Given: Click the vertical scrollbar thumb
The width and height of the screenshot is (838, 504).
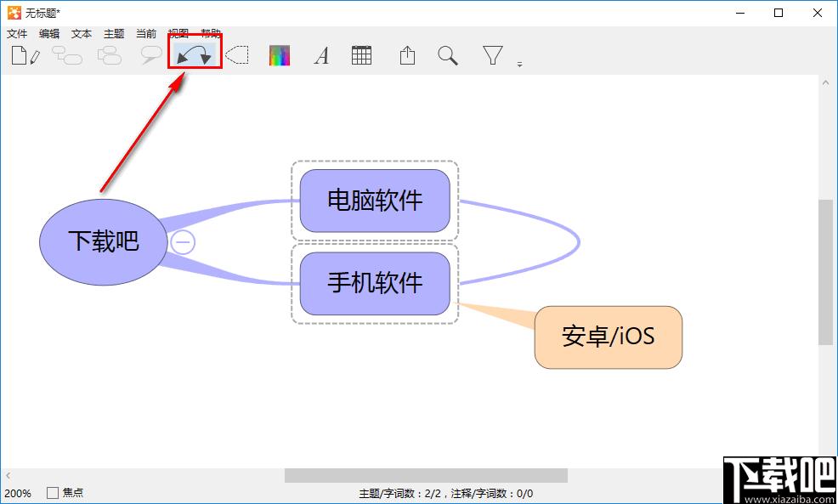Looking at the screenshot, I should pos(825,272).
